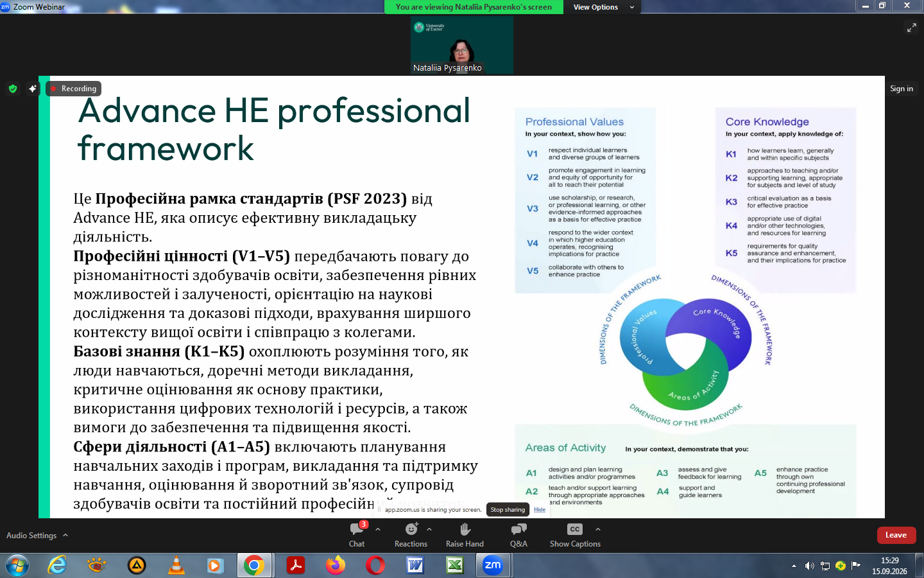Open the XnView eye icon on taskbar

pyautogui.click(x=97, y=565)
